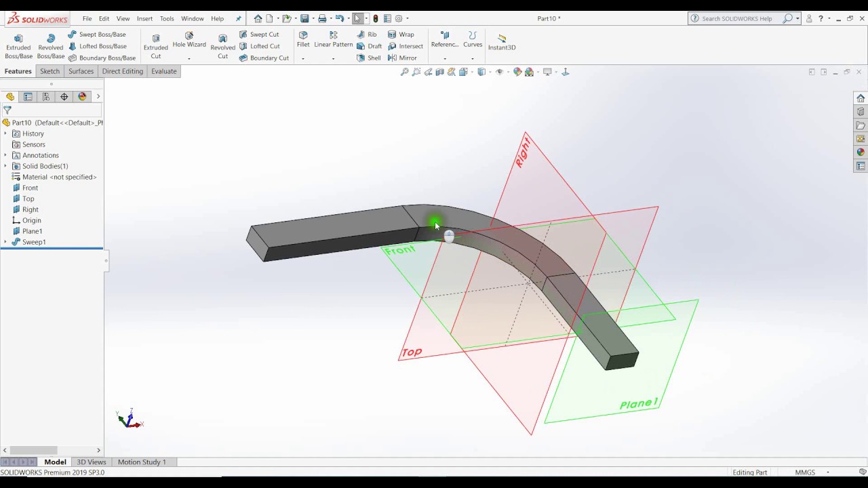Open SOLIDWORKS Resources home in task pane
The image size is (868, 488).
coord(861,98)
